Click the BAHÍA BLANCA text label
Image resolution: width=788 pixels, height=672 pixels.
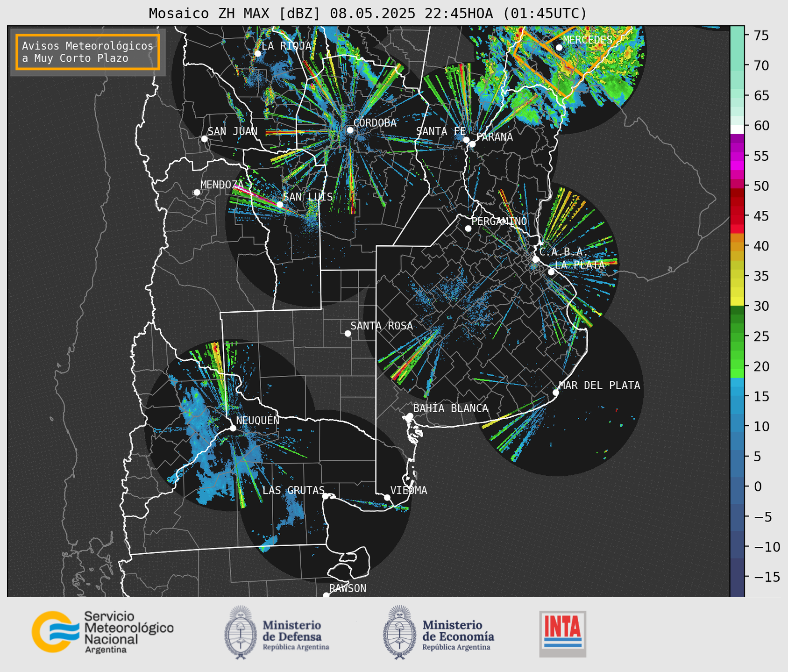451,408
